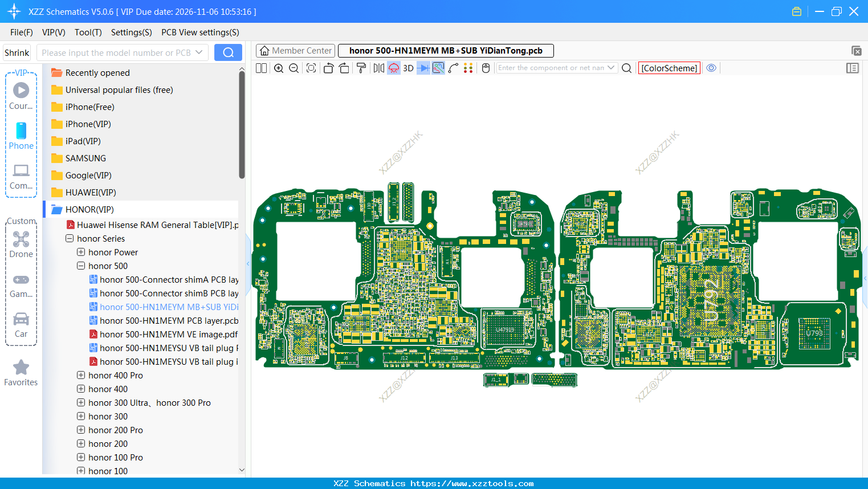Toggle the eye visibility icon next to ColorScheme
This screenshot has width=868, height=489.
711,68
